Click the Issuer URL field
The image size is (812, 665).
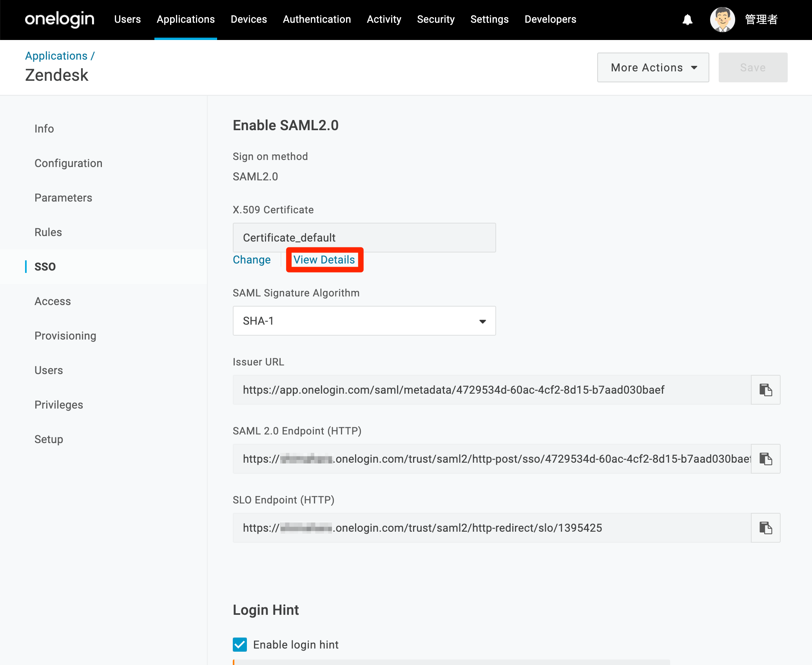(492, 390)
